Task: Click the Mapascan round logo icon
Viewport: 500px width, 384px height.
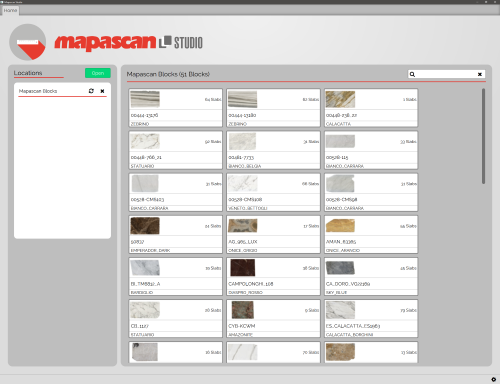Action: point(28,42)
